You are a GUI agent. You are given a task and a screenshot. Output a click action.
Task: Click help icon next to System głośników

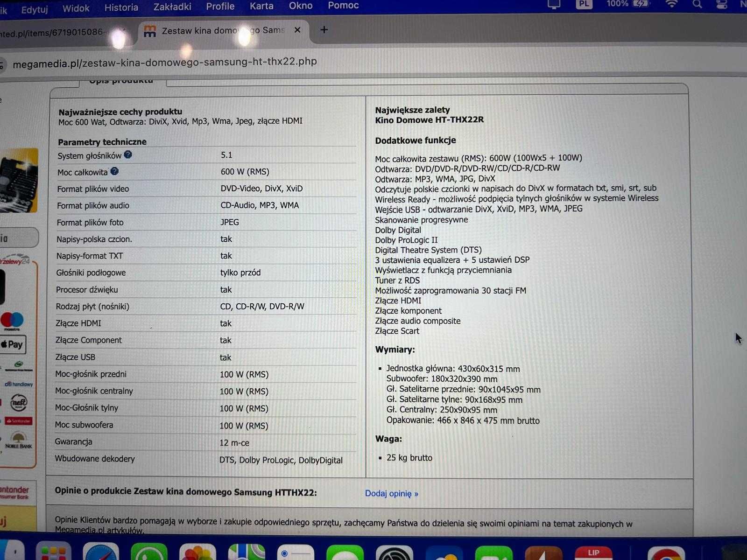click(x=128, y=154)
